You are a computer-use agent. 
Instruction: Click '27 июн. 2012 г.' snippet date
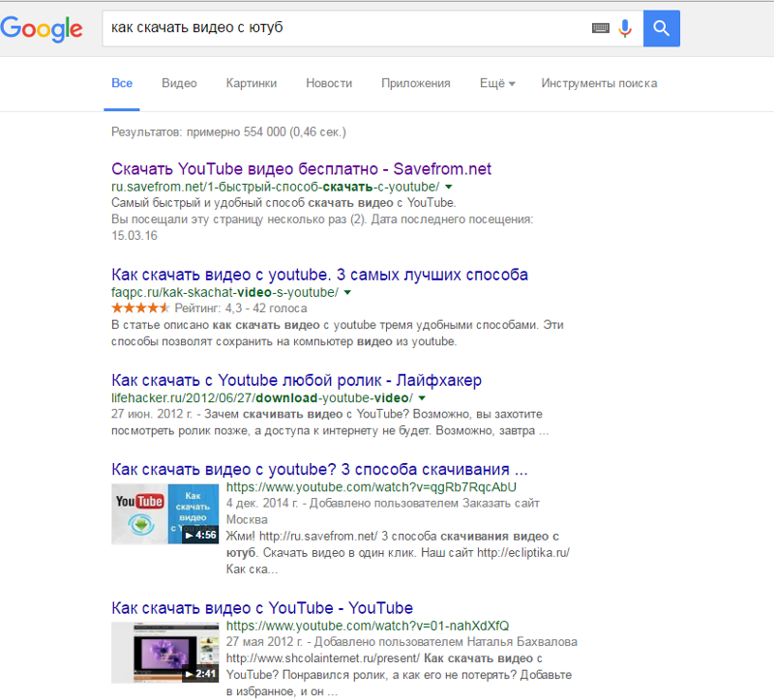coord(152,414)
